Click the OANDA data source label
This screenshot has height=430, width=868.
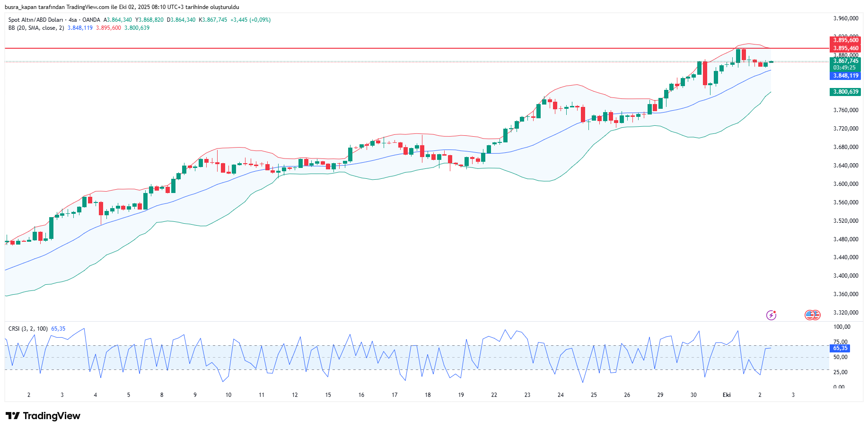pos(91,20)
